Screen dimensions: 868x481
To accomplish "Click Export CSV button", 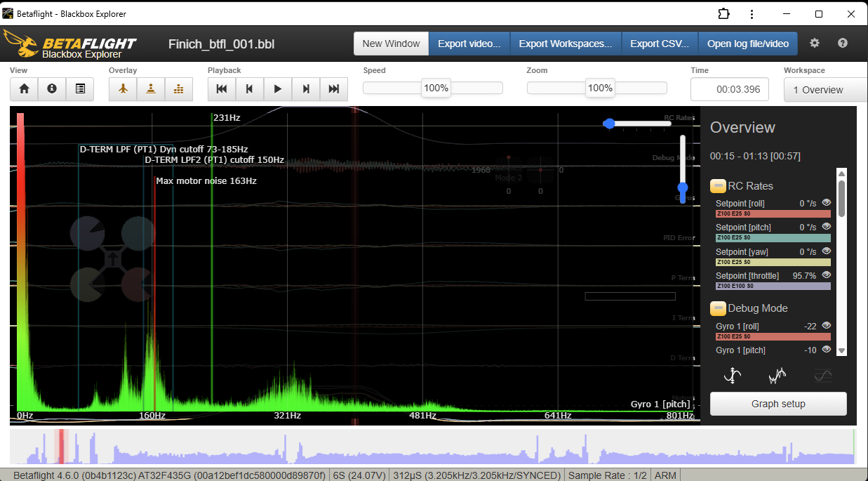I will click(x=660, y=44).
